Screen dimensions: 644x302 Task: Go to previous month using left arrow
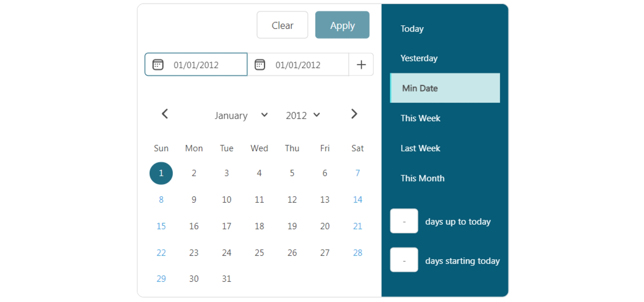point(165,114)
